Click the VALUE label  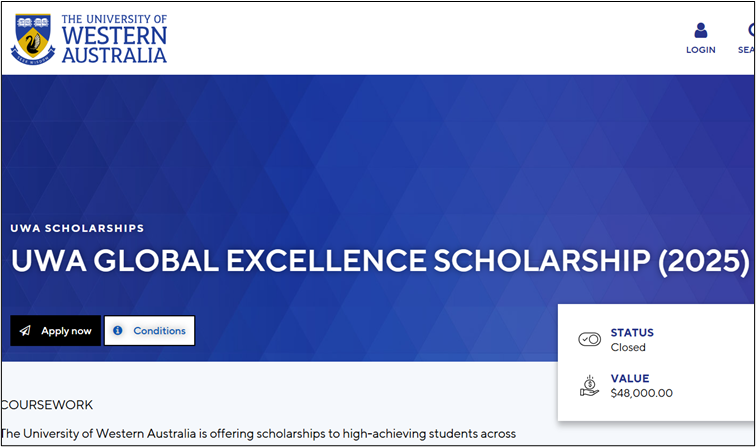click(630, 378)
